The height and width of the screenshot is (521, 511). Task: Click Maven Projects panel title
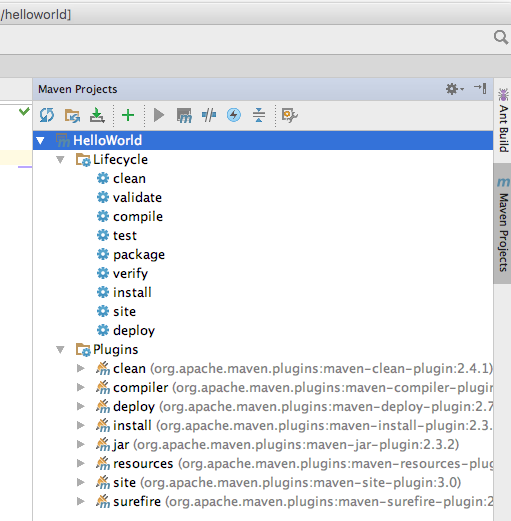pos(78,89)
